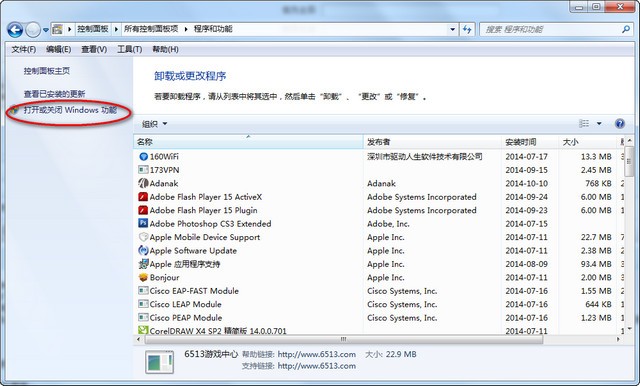Viewport: 640px width, 386px height.
Task: Open the 文件(F) menu
Action: [x=24, y=49]
